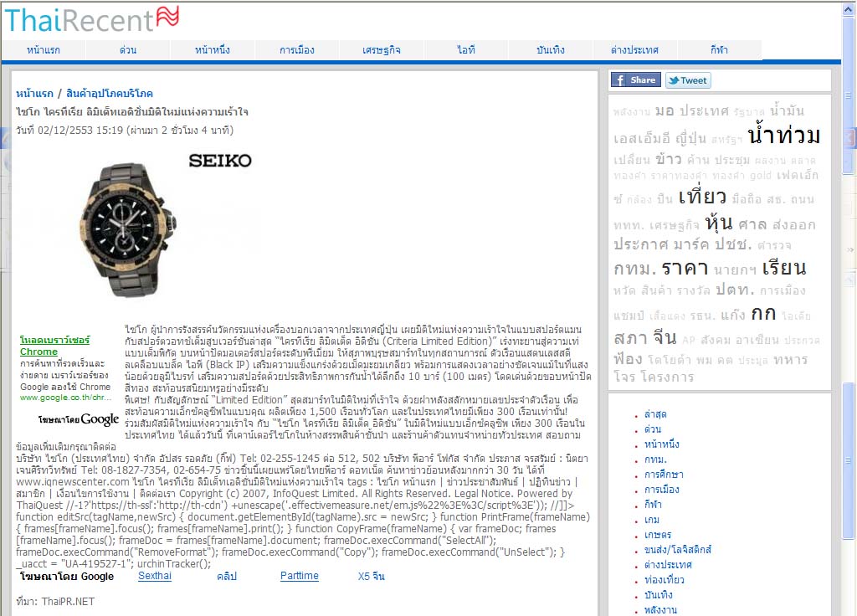The width and height of the screenshot is (857, 616).
Task: Open กทม. in sidebar category list
Action: tap(655, 459)
